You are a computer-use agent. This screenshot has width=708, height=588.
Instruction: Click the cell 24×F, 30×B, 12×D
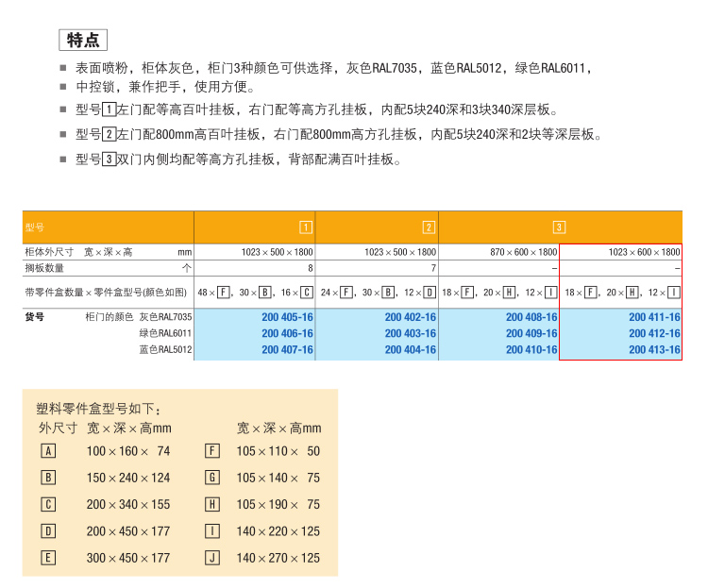[x=379, y=293]
